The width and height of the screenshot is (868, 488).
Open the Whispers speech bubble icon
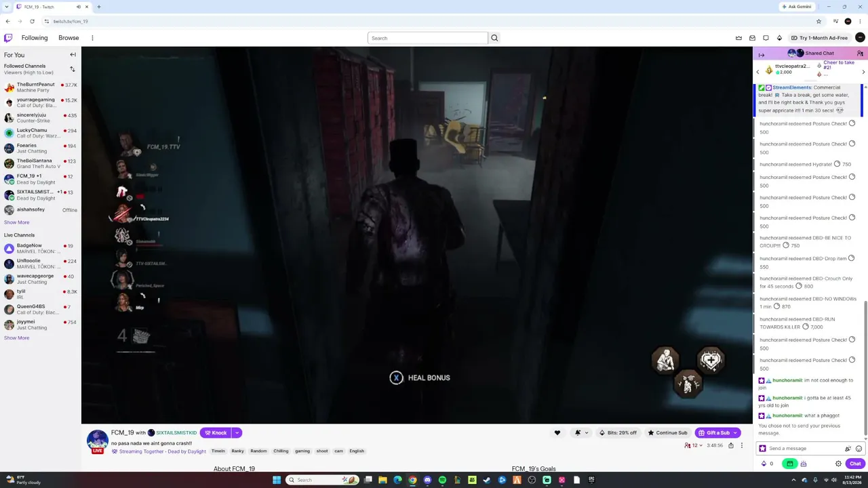pos(766,38)
